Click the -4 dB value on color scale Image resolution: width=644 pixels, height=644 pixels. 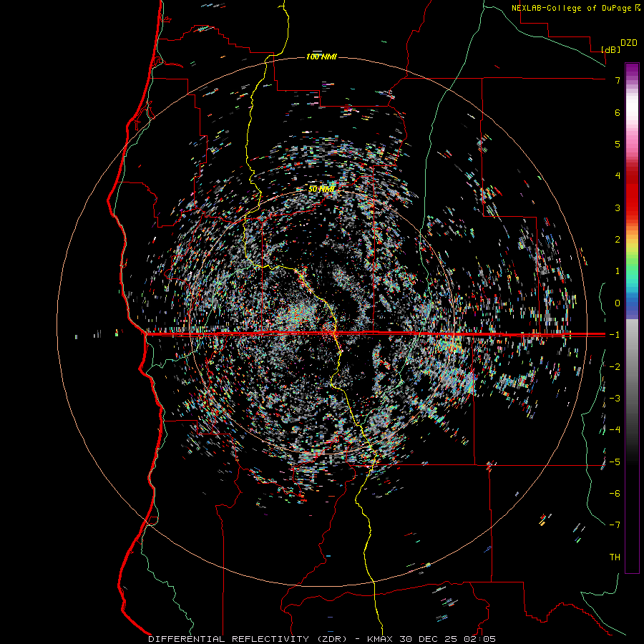[615, 430]
